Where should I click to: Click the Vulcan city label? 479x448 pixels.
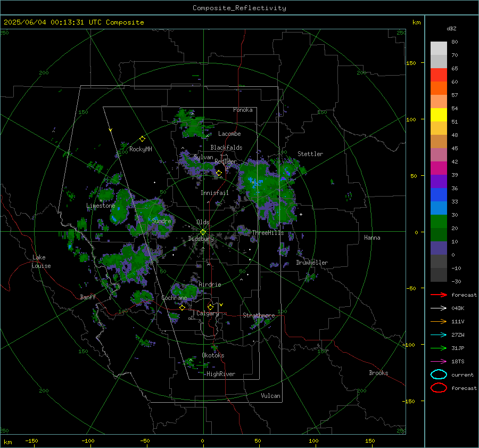(271, 396)
